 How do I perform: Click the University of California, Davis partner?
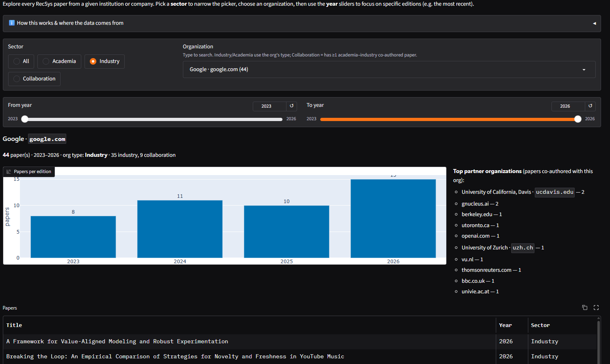click(x=523, y=192)
